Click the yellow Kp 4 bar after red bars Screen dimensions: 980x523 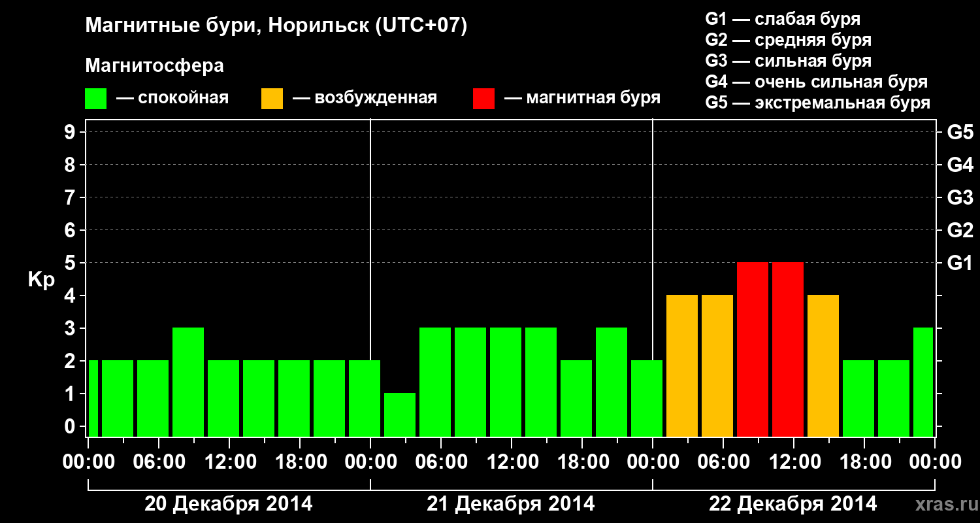coord(823,365)
